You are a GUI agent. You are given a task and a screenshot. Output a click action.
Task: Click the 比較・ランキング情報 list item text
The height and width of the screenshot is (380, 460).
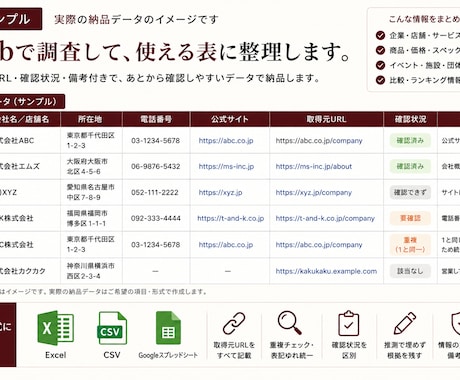coord(425,80)
